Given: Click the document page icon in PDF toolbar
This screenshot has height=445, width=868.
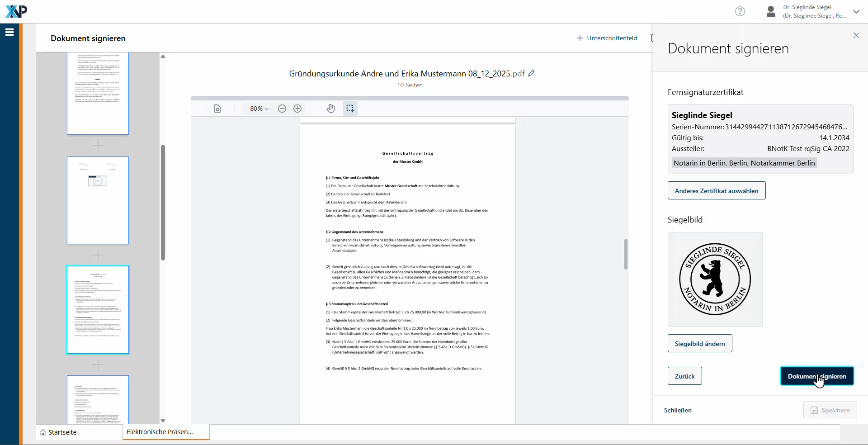Looking at the screenshot, I should tap(217, 109).
